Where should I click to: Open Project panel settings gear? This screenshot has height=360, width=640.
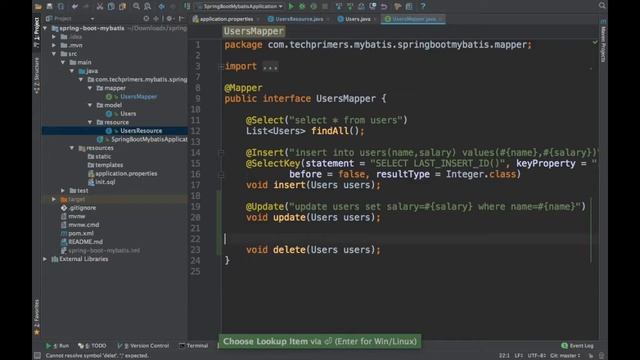point(169,18)
